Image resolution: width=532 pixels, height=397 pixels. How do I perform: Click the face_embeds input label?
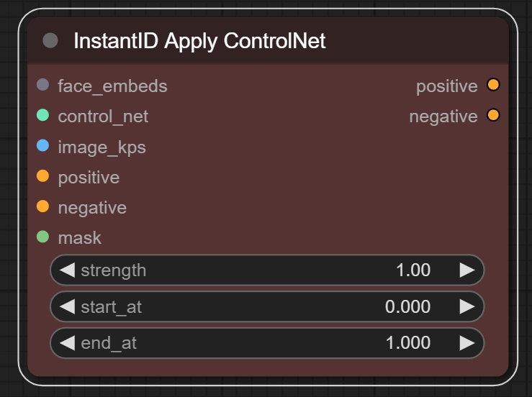click(x=112, y=86)
